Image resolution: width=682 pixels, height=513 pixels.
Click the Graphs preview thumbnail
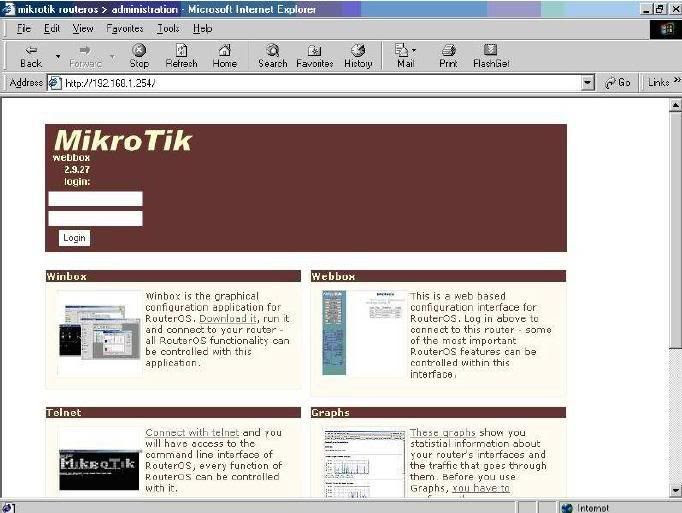tap(364, 464)
